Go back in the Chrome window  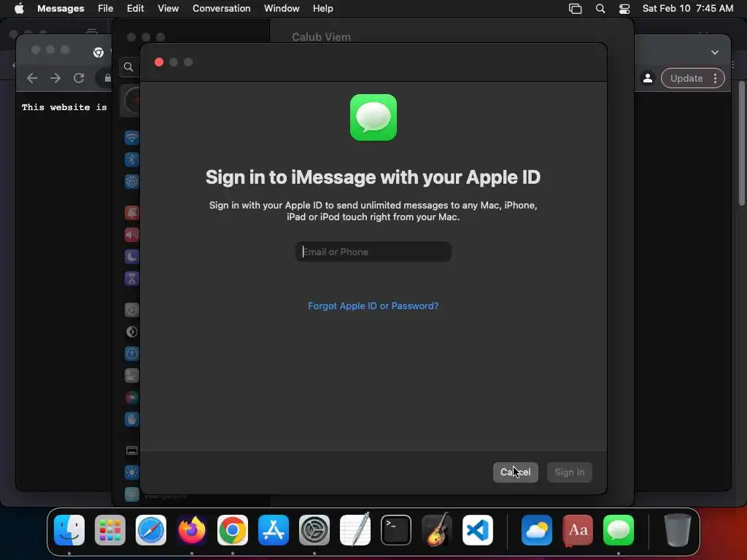[32, 78]
